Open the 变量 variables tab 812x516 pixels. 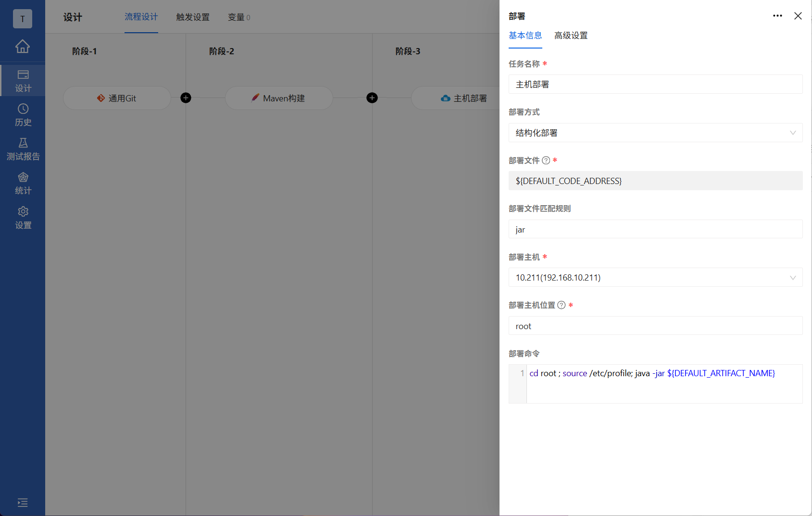238,17
